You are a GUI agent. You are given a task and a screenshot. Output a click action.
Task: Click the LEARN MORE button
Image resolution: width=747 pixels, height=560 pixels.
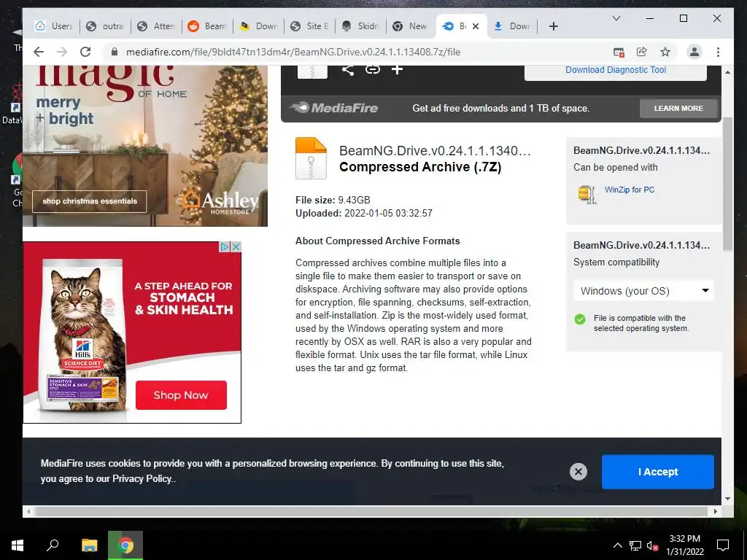(678, 108)
